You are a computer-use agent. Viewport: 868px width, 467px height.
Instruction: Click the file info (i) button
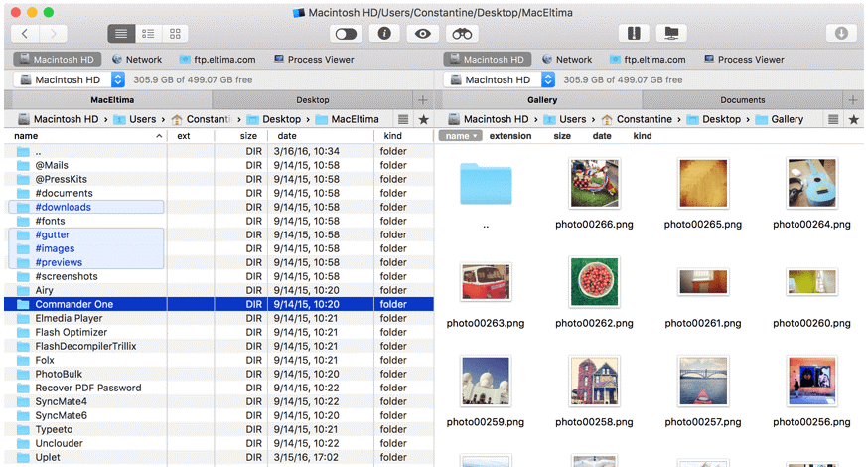[384, 34]
